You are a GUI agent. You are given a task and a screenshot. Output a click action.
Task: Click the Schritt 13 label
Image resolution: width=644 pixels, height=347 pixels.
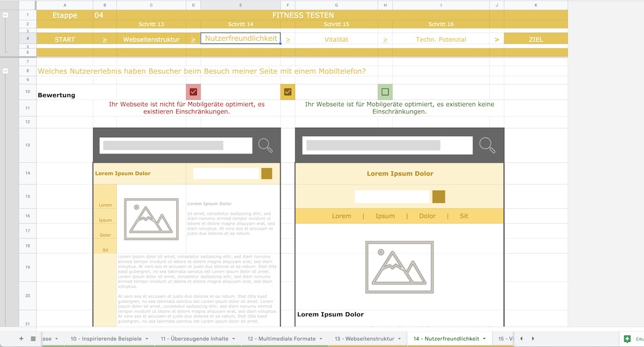(151, 25)
